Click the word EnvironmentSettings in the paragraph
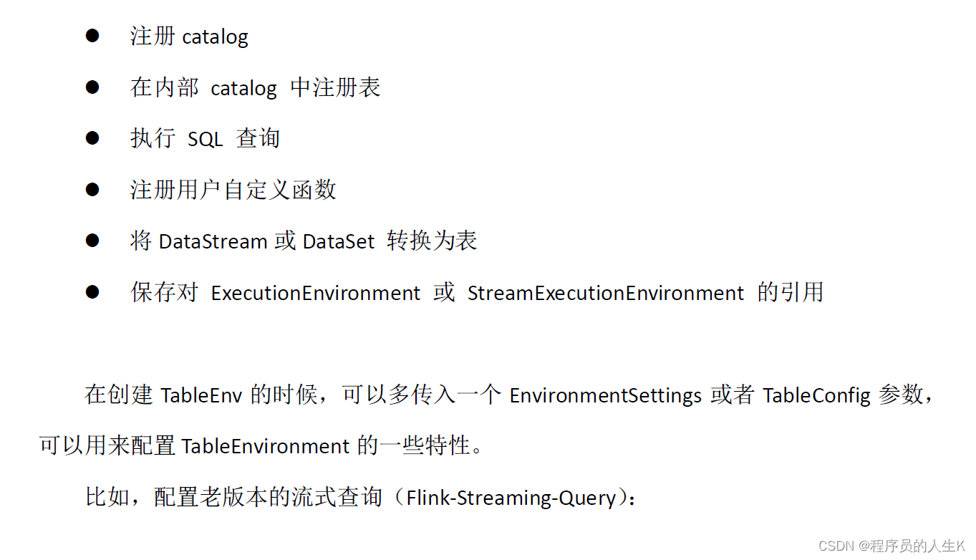Screen dimensions: 976x560 [605, 396]
